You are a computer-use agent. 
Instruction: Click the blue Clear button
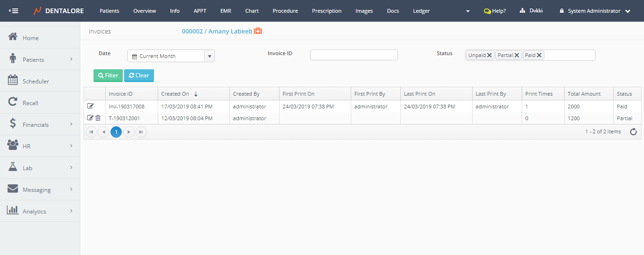click(x=139, y=75)
